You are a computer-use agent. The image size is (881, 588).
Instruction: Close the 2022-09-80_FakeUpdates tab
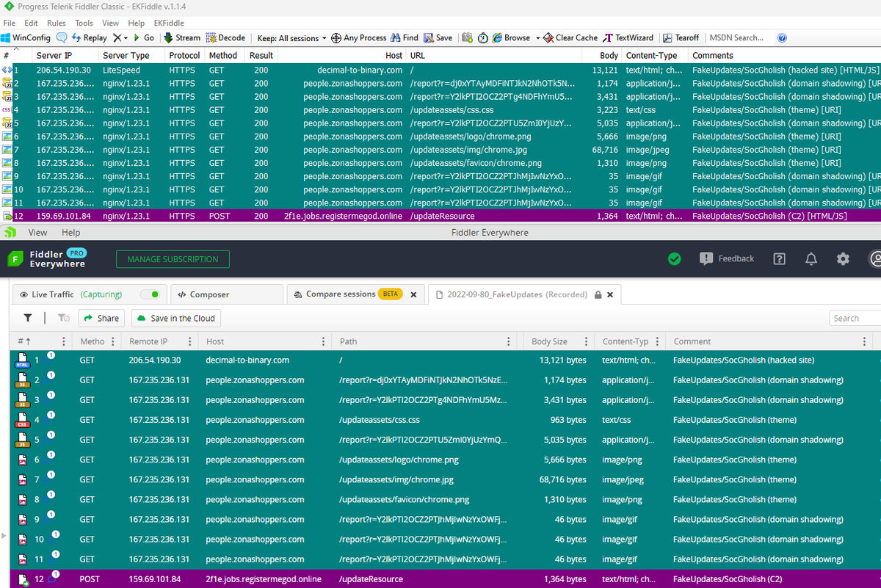point(610,294)
